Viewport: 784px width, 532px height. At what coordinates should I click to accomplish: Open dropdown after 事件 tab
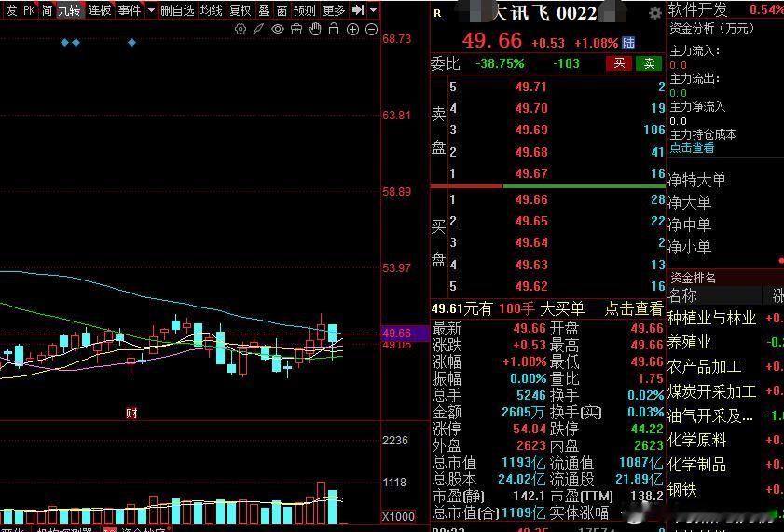click(x=151, y=10)
